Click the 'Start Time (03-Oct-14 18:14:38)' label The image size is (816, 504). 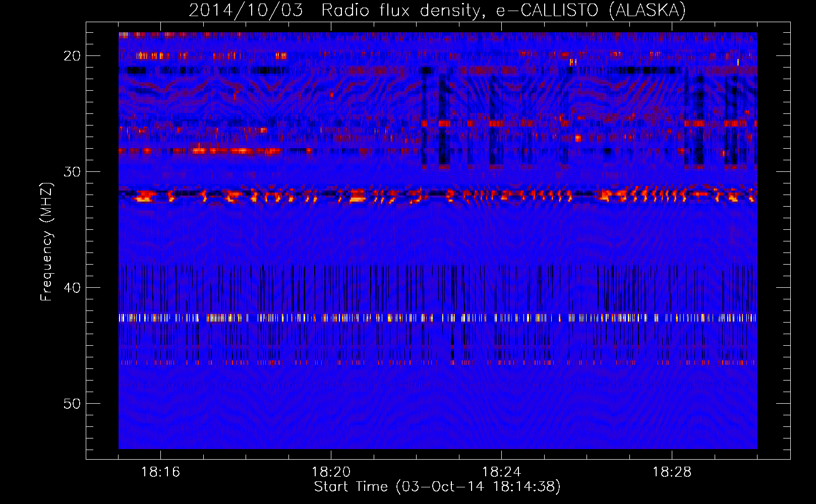coord(437,487)
